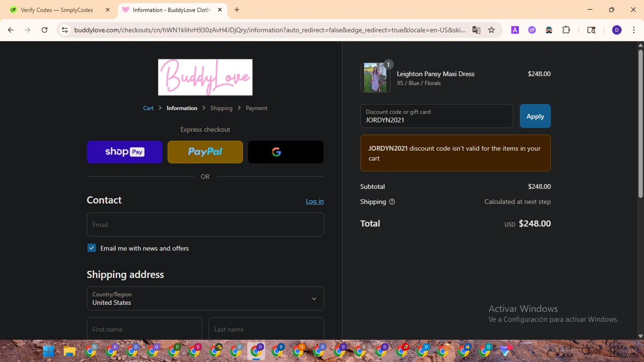This screenshot has width=644, height=362.
Task: Apply the discount code
Action: pos(535,116)
